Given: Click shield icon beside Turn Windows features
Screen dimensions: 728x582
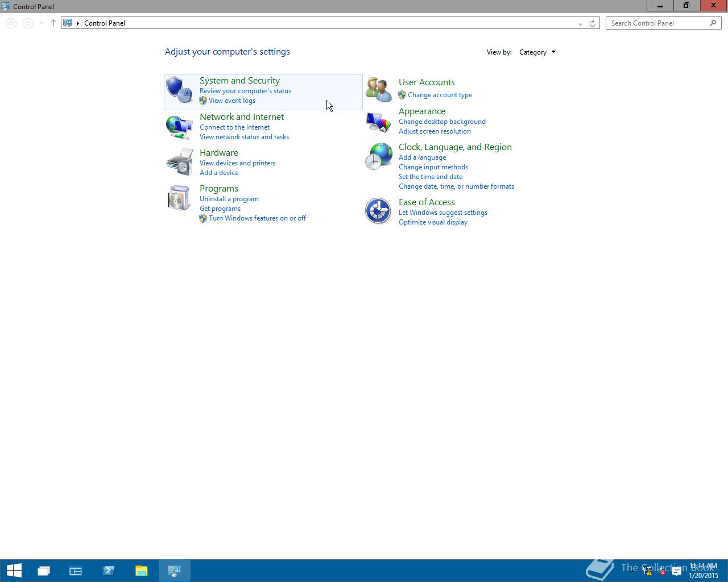Looking at the screenshot, I should [203, 218].
